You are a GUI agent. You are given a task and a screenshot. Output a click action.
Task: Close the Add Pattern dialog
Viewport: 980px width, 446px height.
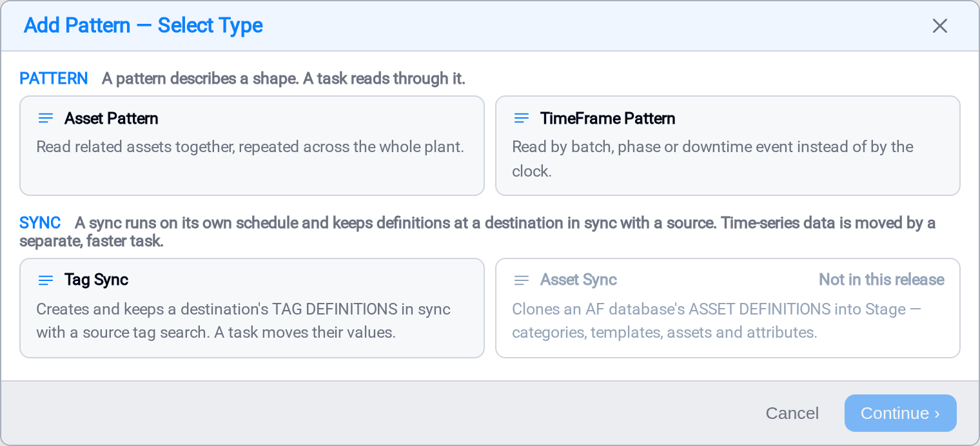click(940, 26)
